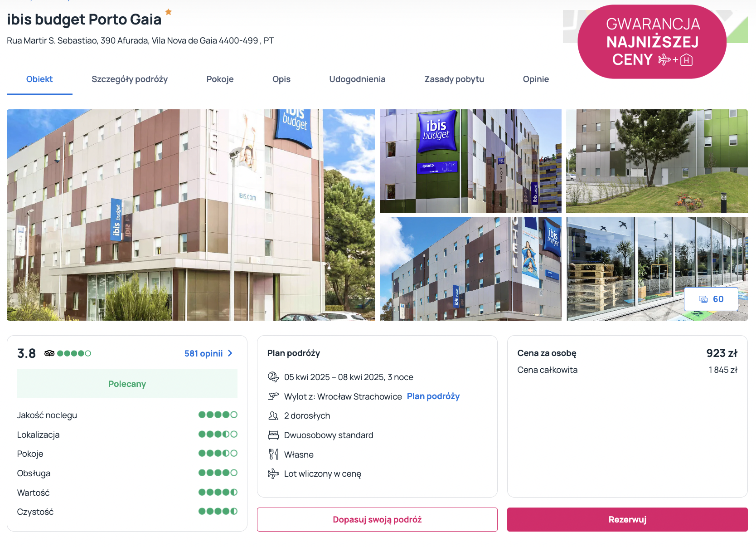Click the Jakość noclegu label

(47, 415)
